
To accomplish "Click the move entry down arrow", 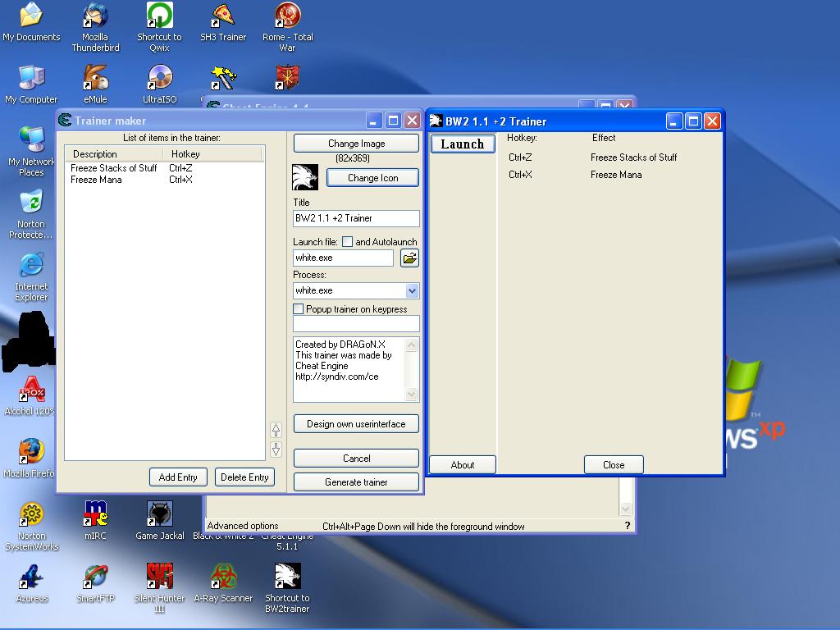I will [x=276, y=449].
